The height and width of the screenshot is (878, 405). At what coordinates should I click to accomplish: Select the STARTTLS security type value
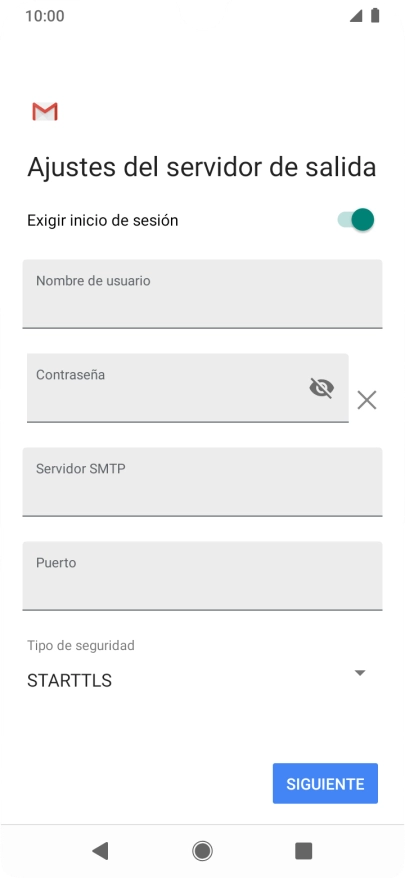pyautogui.click(x=69, y=681)
